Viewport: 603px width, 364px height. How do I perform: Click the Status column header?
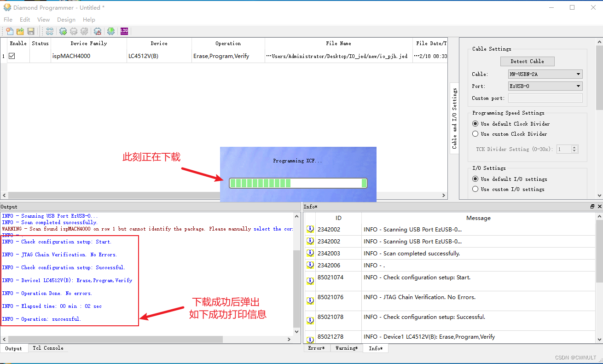[x=40, y=43]
